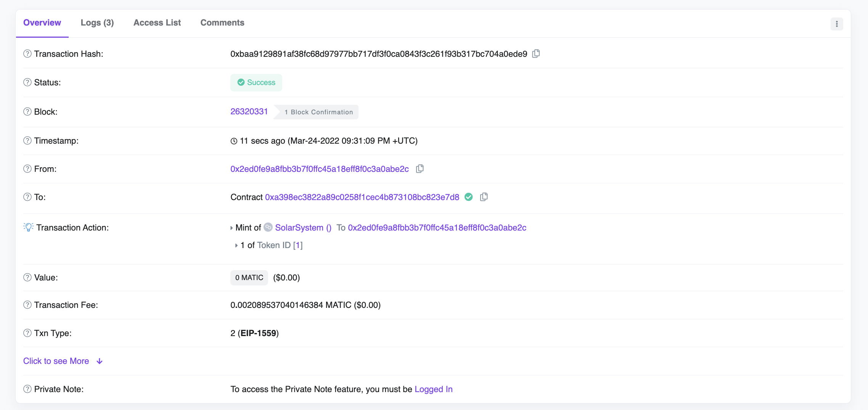Switch to the Logs (3) tab
This screenshot has height=410, width=868.
[97, 23]
